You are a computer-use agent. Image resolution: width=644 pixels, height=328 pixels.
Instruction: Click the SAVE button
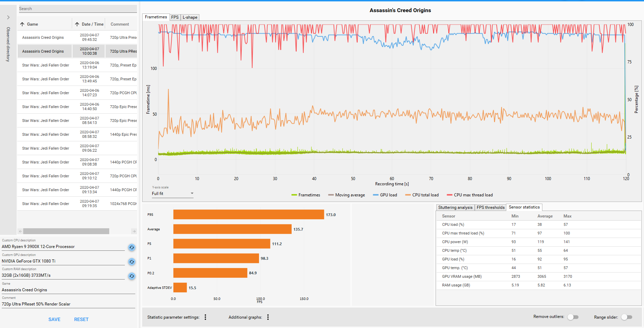(x=54, y=319)
